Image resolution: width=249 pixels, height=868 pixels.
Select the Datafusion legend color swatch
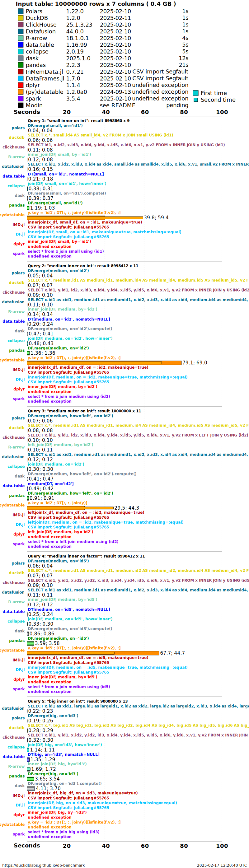pos(21,31)
